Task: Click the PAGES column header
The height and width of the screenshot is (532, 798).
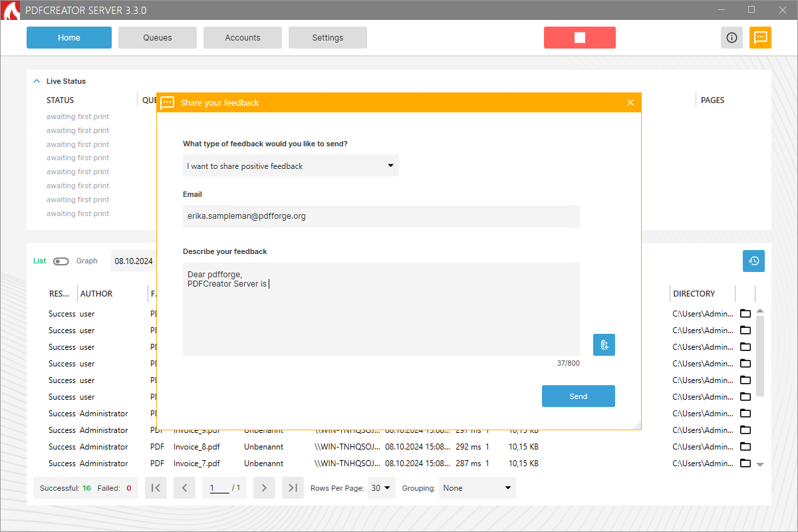Action: [x=713, y=100]
